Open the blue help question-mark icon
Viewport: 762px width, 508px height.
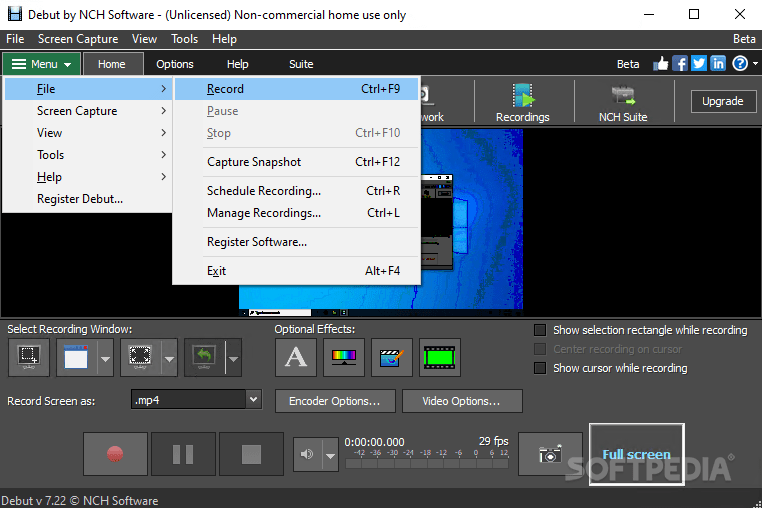point(740,64)
